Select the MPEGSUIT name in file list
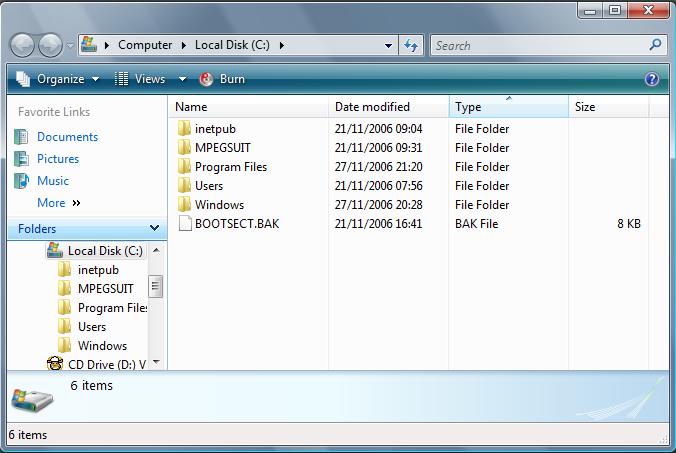Viewport: 676px width, 453px height. (x=222, y=148)
